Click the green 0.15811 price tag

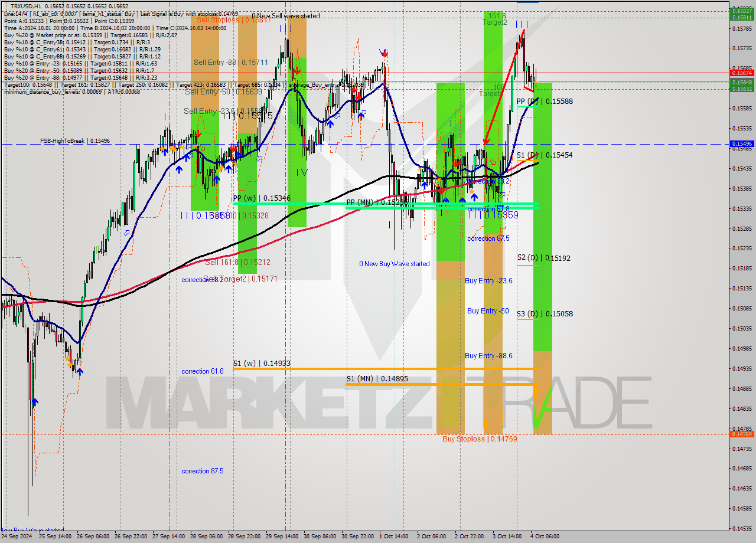click(x=742, y=18)
